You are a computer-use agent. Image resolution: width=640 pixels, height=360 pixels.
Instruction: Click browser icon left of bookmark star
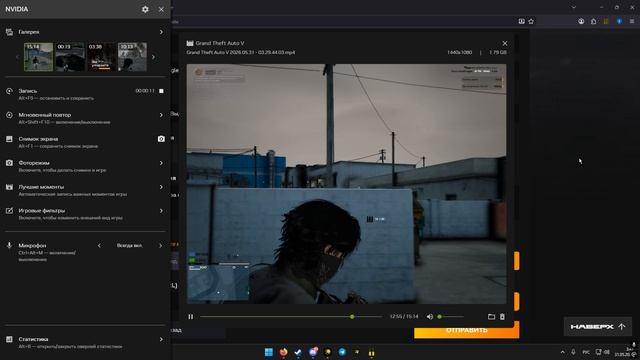pyautogui.click(x=522, y=21)
